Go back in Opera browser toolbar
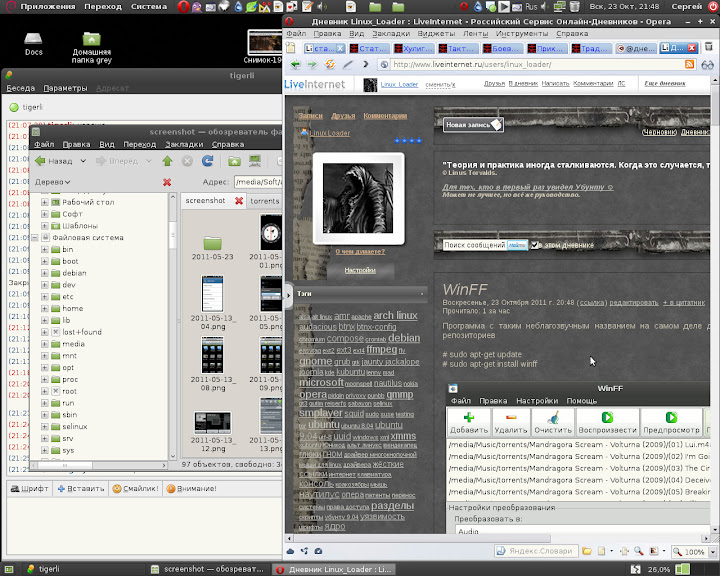This screenshot has width=720, height=576. [295, 65]
